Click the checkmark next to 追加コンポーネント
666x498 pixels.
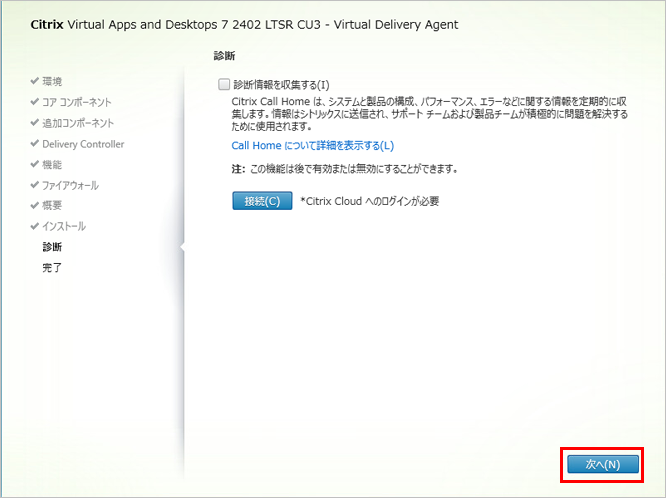[x=35, y=123]
